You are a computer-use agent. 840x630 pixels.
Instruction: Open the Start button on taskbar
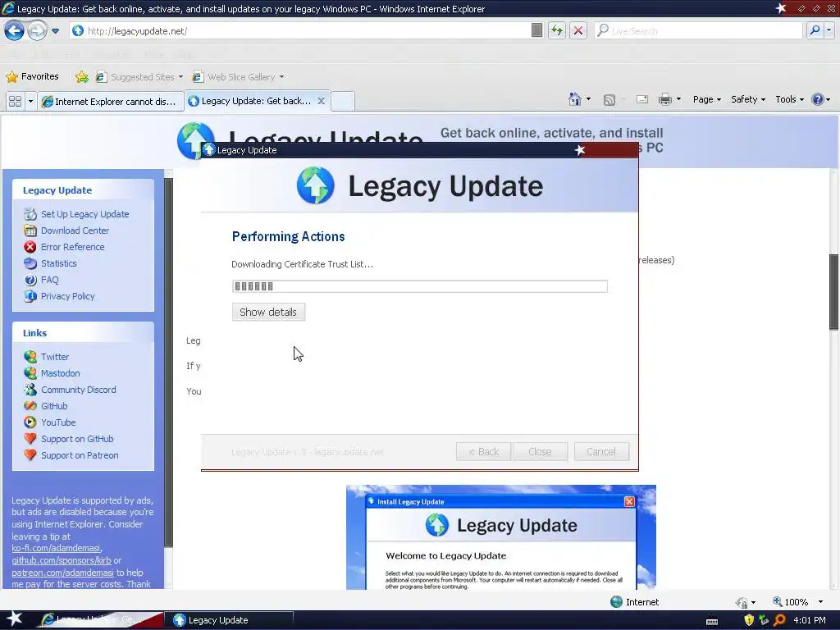(x=14, y=619)
